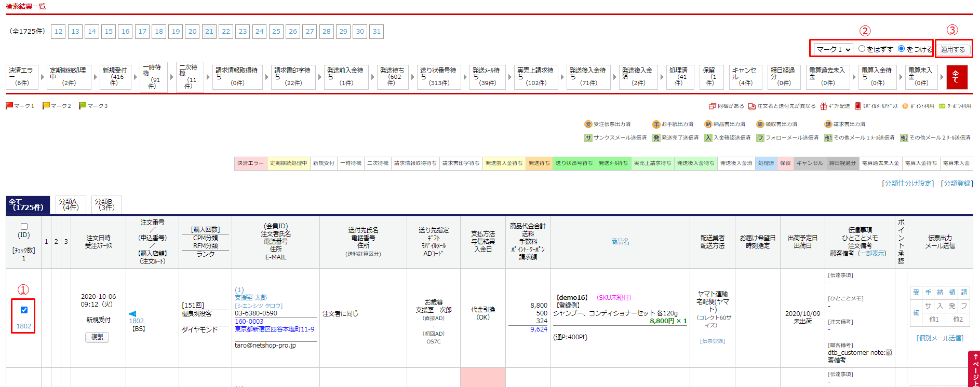The height and width of the screenshot is (387, 980).
Task: Click the 複製 duplicate button
Action: [97, 337]
